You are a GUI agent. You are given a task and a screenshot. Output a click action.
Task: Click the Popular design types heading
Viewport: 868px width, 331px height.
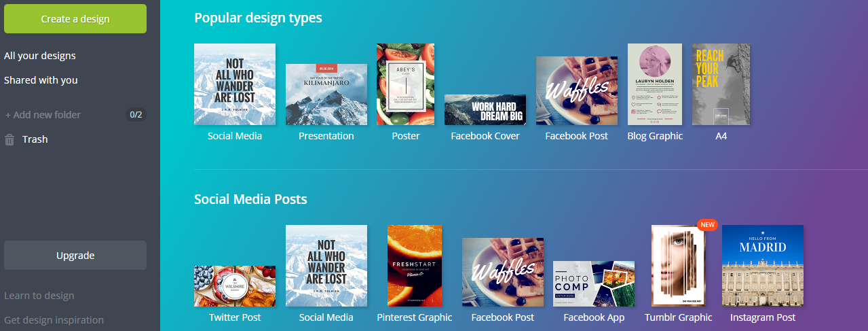click(x=259, y=18)
